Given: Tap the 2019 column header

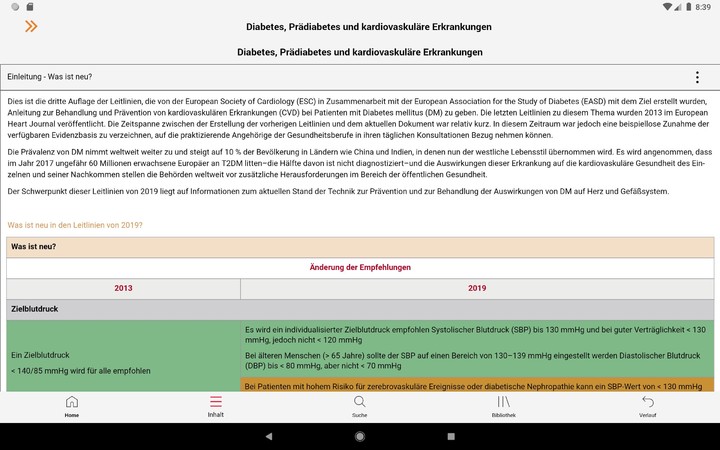Looking at the screenshot, I should (x=477, y=288).
